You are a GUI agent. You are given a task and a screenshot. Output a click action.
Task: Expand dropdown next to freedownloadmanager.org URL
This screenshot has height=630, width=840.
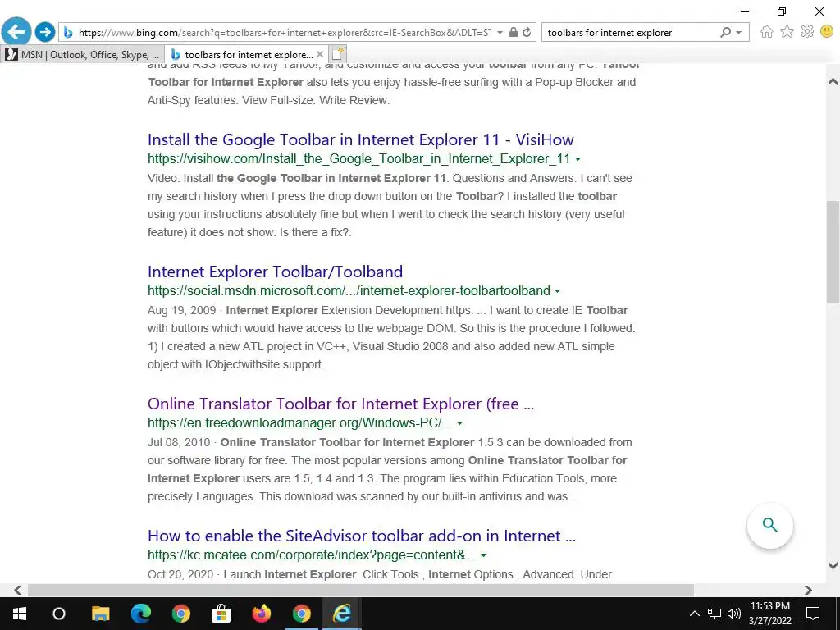(459, 423)
